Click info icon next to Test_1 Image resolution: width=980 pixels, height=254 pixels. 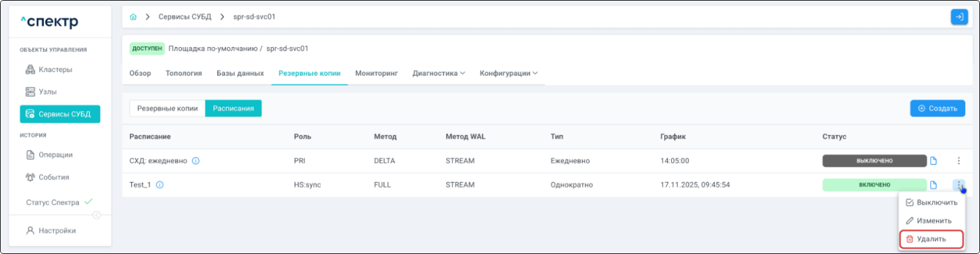pyautogui.click(x=159, y=185)
